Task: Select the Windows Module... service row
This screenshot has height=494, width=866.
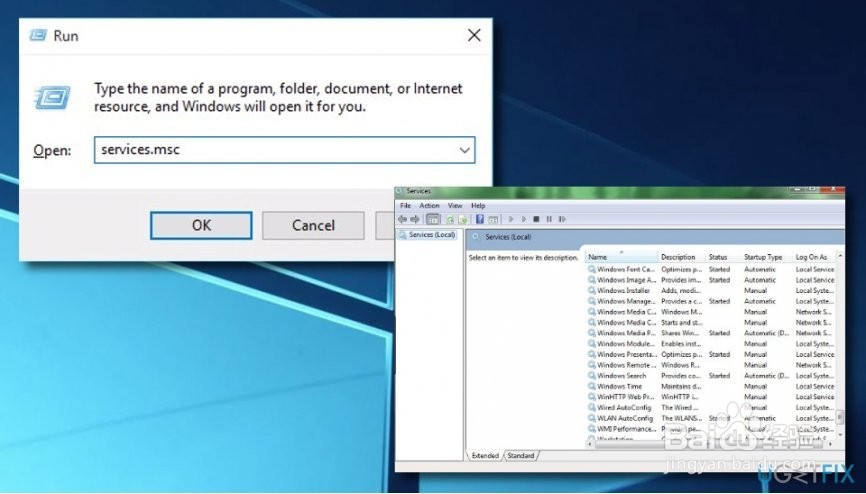Action: tap(711, 344)
